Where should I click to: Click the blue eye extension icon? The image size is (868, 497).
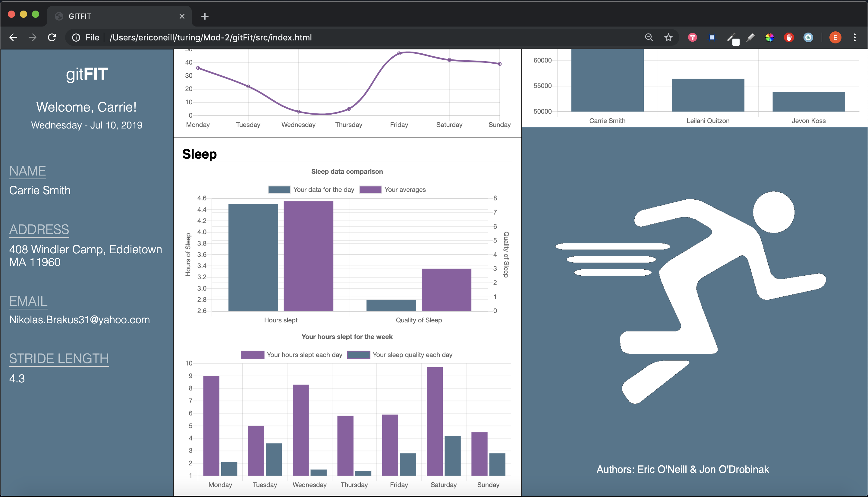point(808,38)
